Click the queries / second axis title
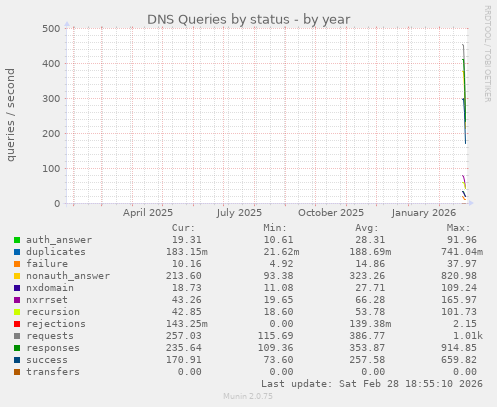 point(10,115)
